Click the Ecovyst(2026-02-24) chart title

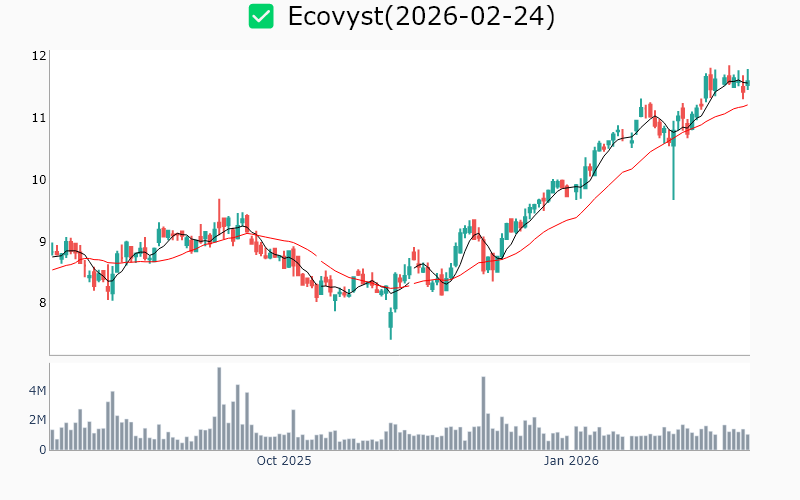point(420,16)
